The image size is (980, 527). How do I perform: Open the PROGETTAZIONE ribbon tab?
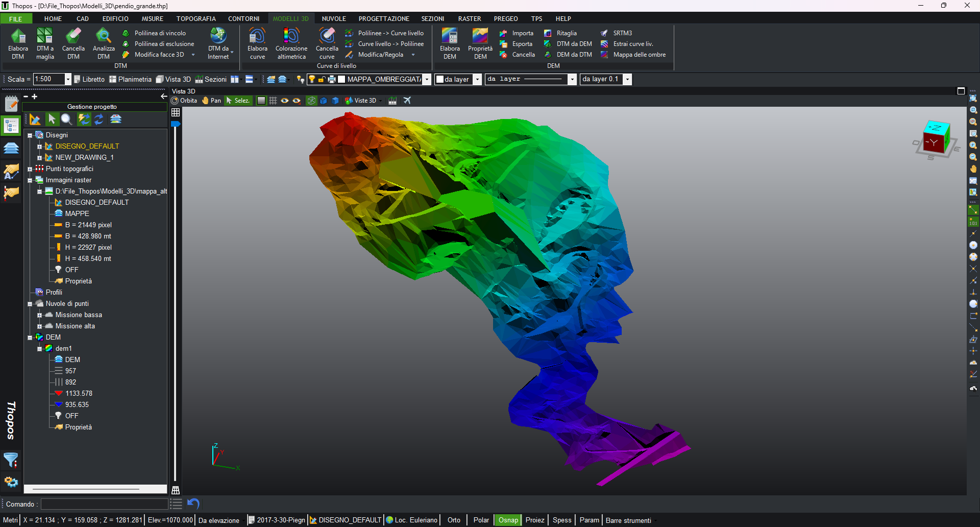point(384,18)
